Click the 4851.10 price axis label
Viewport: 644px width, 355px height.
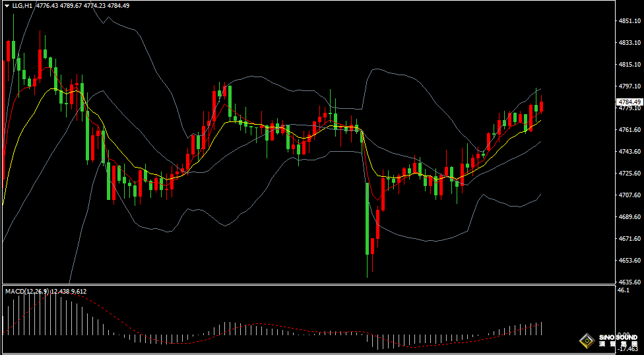tap(629, 21)
